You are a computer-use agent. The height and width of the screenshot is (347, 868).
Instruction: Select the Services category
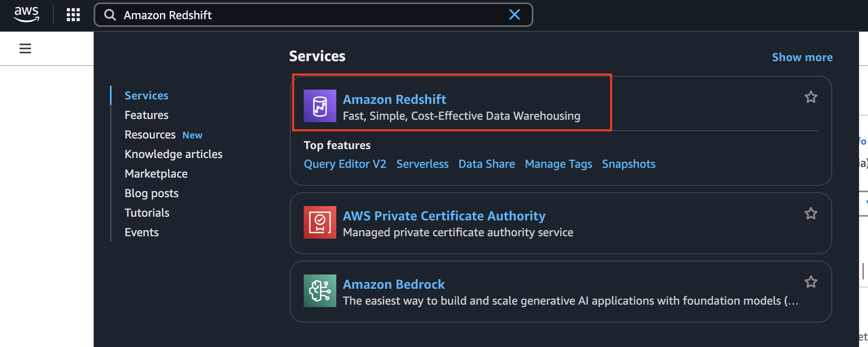pos(146,95)
